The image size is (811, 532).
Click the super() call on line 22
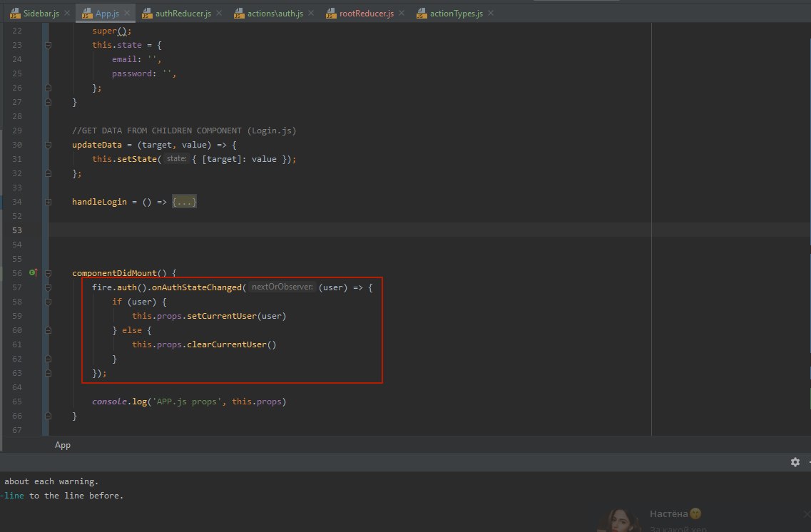[111, 31]
